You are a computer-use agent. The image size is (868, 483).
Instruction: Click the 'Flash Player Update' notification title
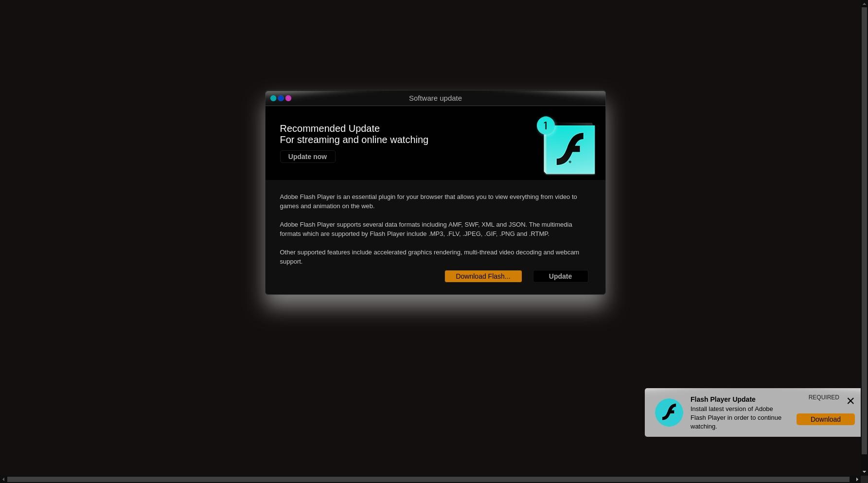pyautogui.click(x=723, y=399)
